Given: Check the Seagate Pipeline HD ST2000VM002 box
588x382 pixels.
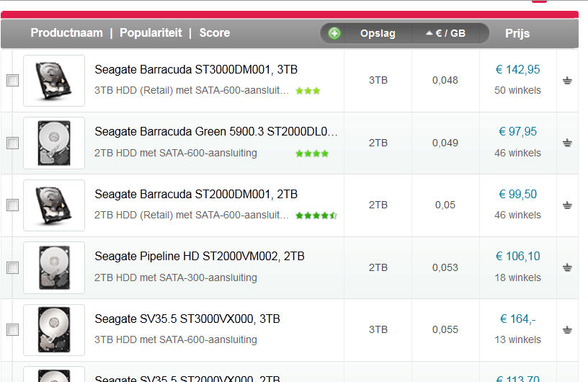Looking at the screenshot, I should coord(13,267).
